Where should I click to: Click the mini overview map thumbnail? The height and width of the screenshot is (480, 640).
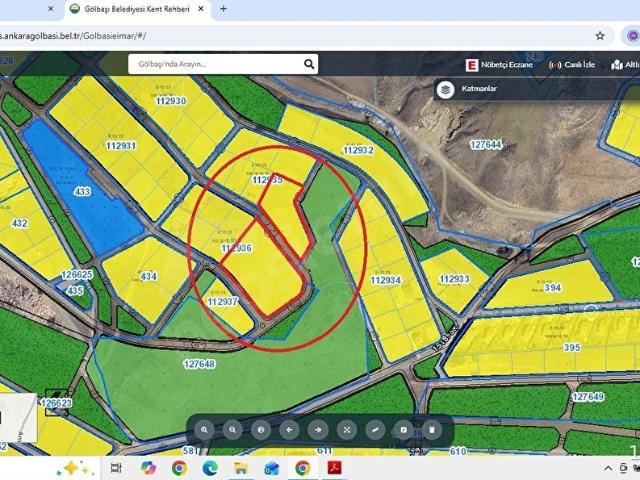[x=18, y=418]
